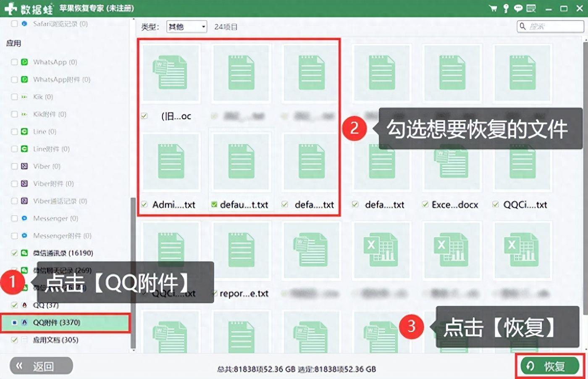The height and width of the screenshot is (379, 588).
Task: Click the Safari浏览记录 compass icon
Action: click(x=24, y=24)
